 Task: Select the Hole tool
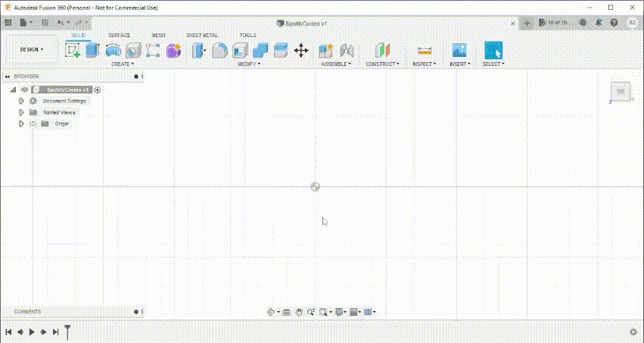(x=133, y=51)
